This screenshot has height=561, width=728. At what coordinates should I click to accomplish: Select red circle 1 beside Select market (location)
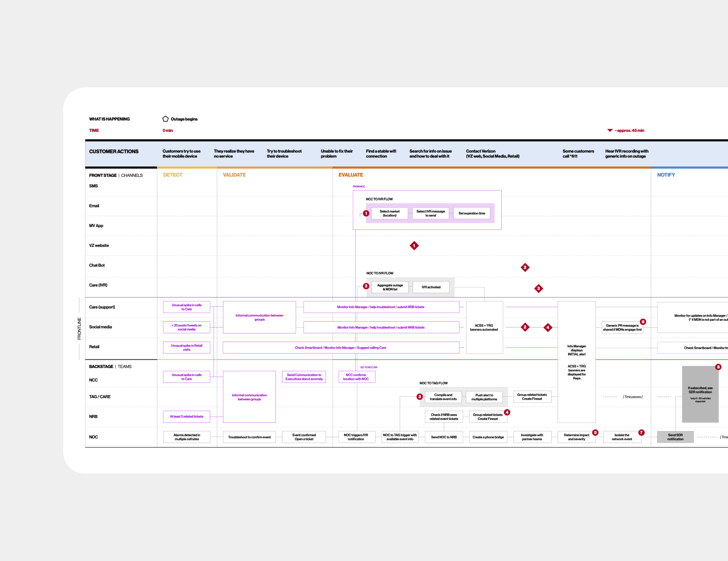coord(366,213)
